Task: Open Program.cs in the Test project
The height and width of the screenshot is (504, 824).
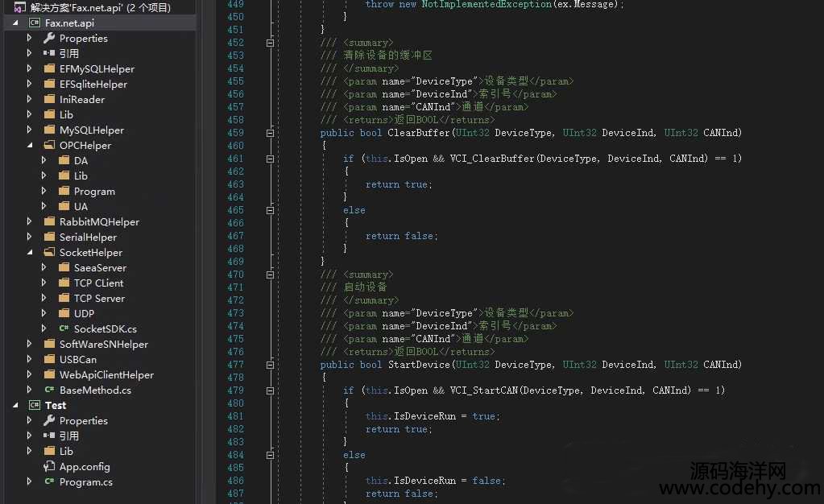Action: pyautogui.click(x=85, y=481)
